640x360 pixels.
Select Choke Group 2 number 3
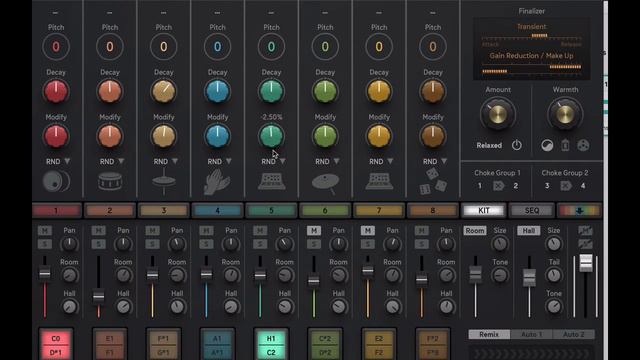tap(547, 186)
